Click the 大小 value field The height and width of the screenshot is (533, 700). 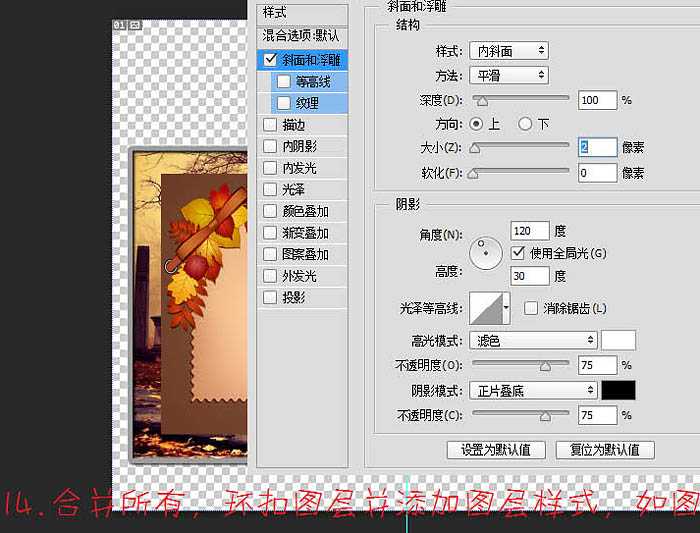[x=597, y=147]
